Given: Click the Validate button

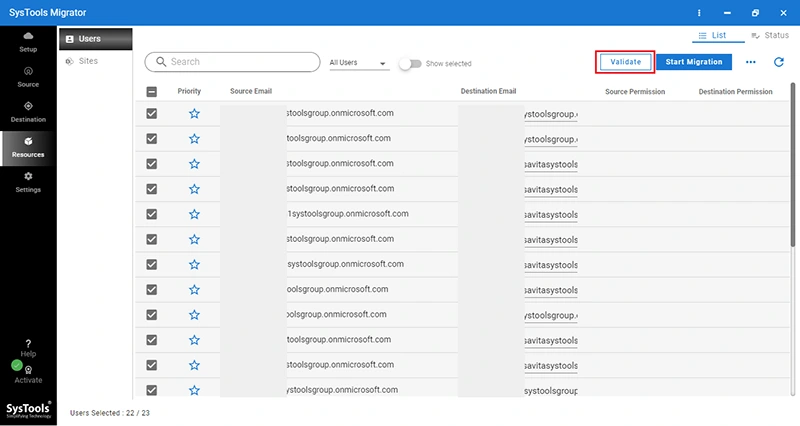Looking at the screenshot, I should 626,62.
